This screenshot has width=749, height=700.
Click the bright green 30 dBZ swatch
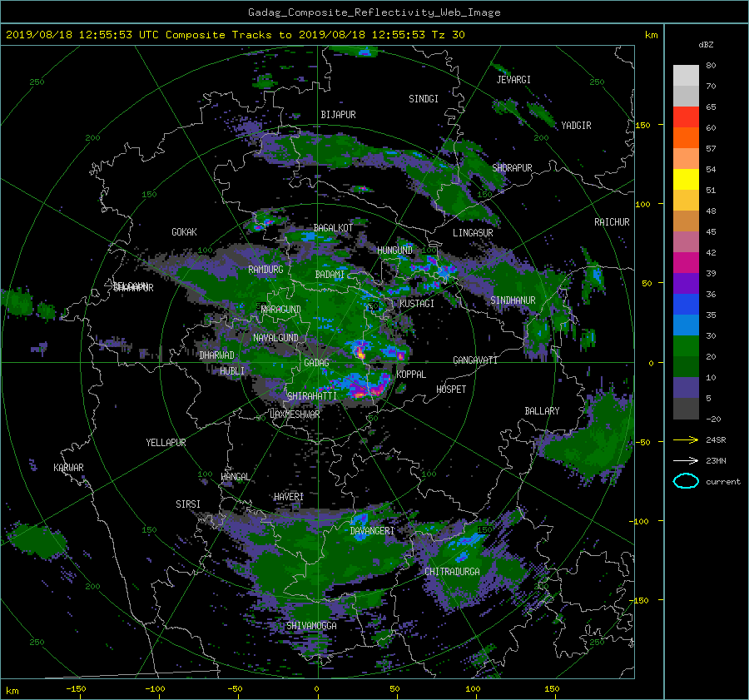(686, 345)
